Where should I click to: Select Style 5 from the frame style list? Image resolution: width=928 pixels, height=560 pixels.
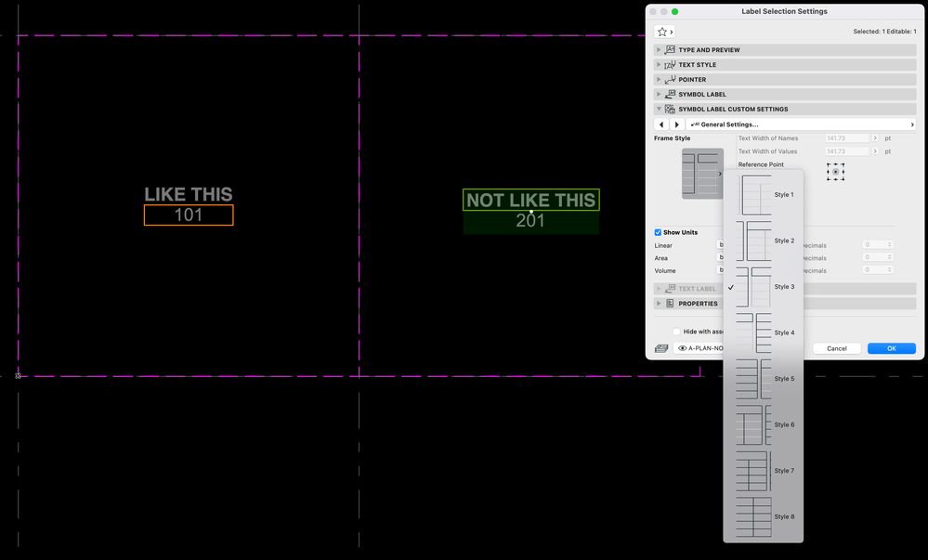coord(754,378)
